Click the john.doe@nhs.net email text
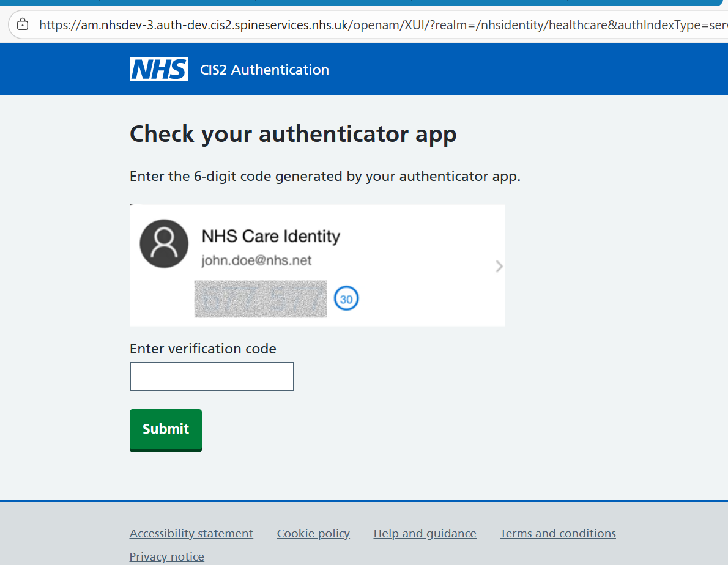728x565 pixels. [x=256, y=260]
